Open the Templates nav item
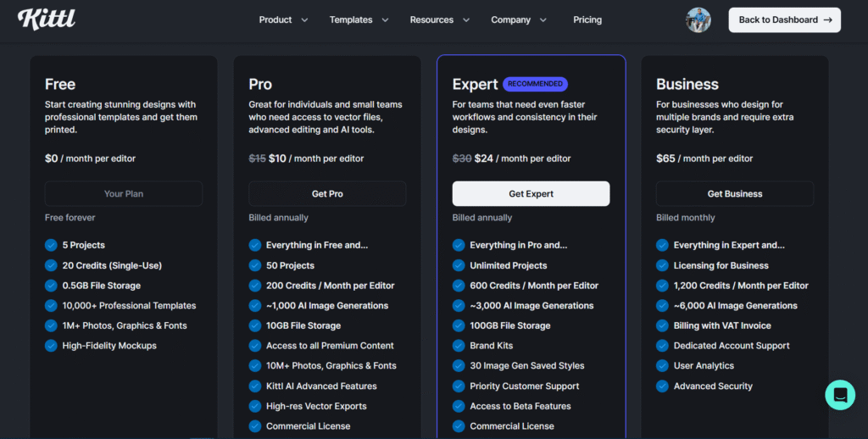 click(x=351, y=20)
